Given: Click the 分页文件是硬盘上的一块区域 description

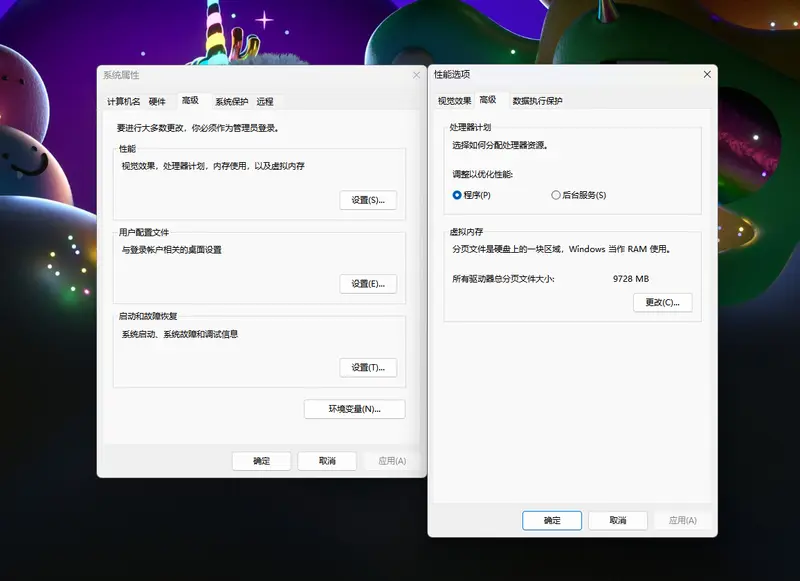Looking at the screenshot, I should coord(561,249).
